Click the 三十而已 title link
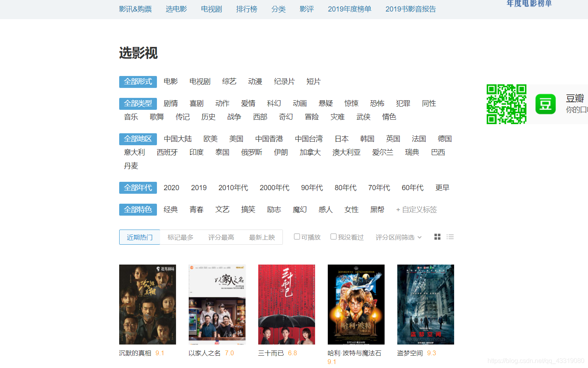Viewport: 588px width, 368px height. 271,353
